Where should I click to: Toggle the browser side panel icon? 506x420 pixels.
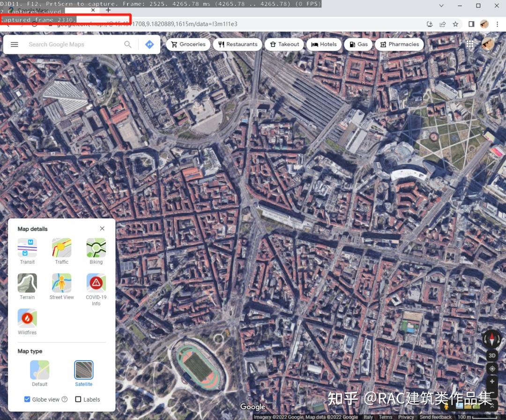point(471,24)
